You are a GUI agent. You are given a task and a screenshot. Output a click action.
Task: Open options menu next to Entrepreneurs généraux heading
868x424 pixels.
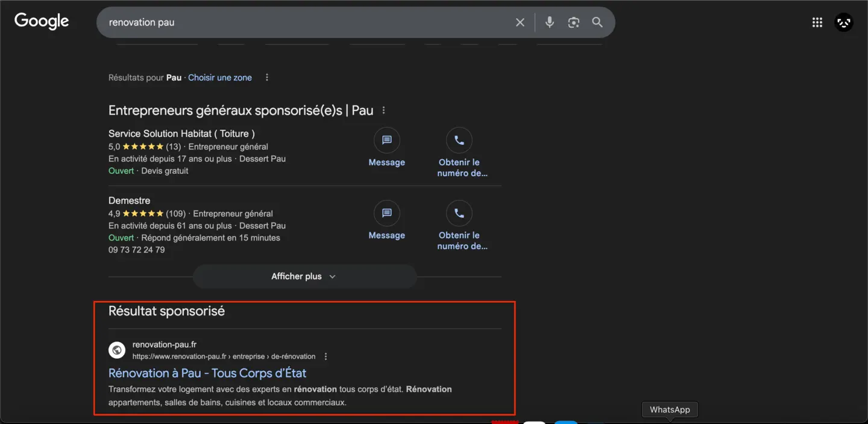pyautogui.click(x=383, y=110)
